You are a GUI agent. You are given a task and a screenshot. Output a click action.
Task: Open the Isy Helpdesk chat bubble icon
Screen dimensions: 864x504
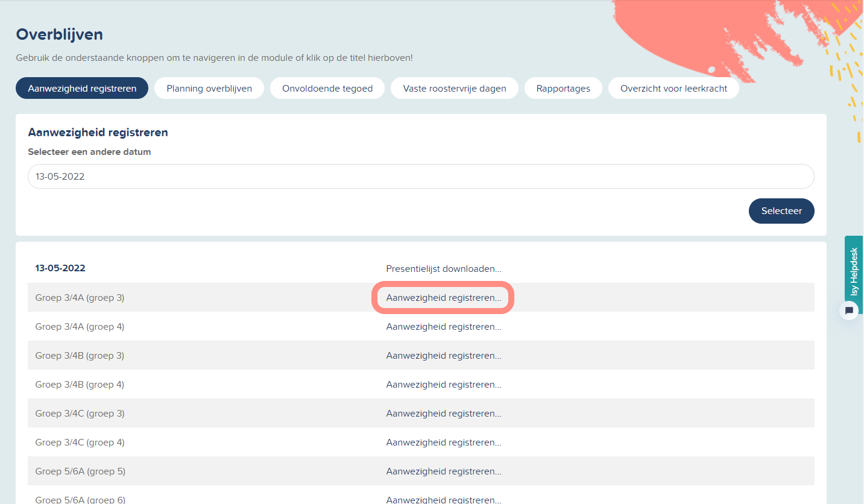coord(849,310)
